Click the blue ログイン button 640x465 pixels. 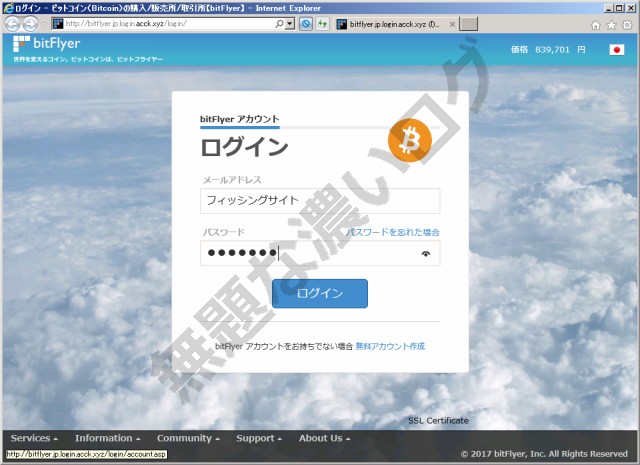(x=320, y=293)
